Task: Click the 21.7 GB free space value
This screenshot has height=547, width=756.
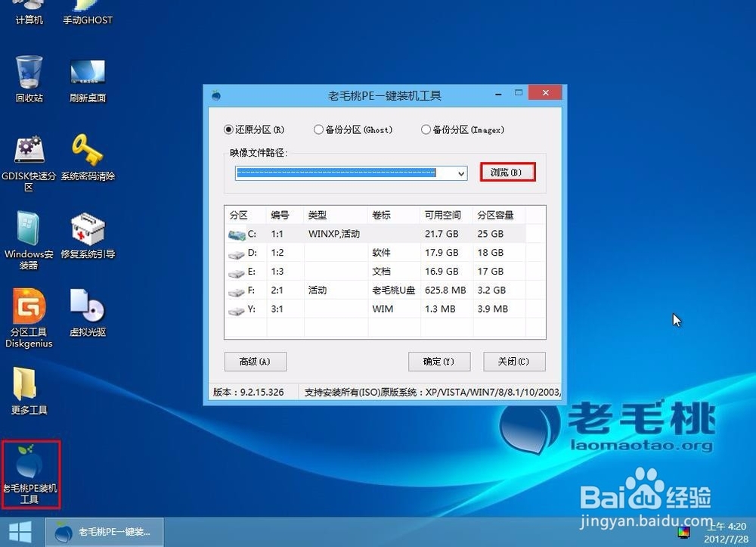Action: pyautogui.click(x=442, y=234)
